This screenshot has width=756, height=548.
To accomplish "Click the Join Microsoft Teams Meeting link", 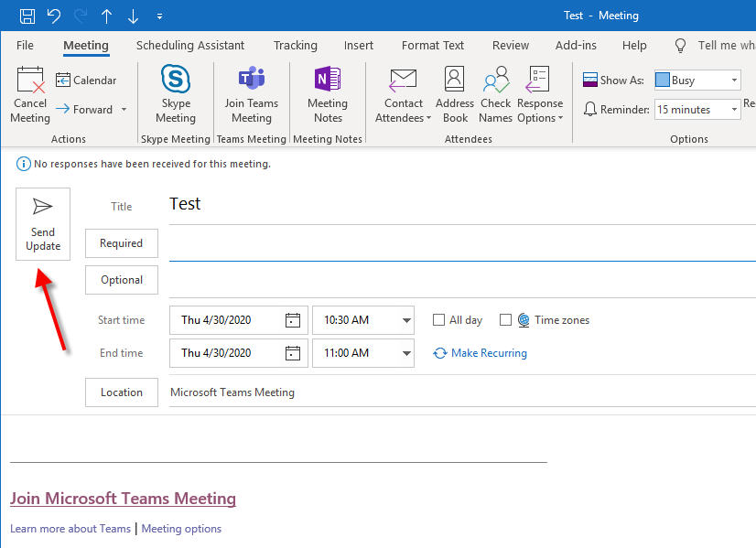I will tap(123, 498).
